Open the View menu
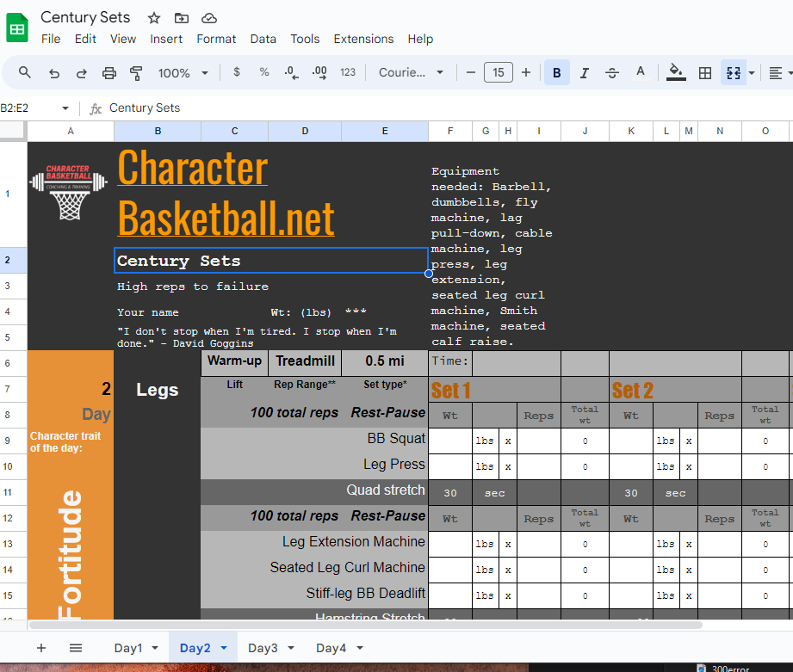 click(x=123, y=39)
